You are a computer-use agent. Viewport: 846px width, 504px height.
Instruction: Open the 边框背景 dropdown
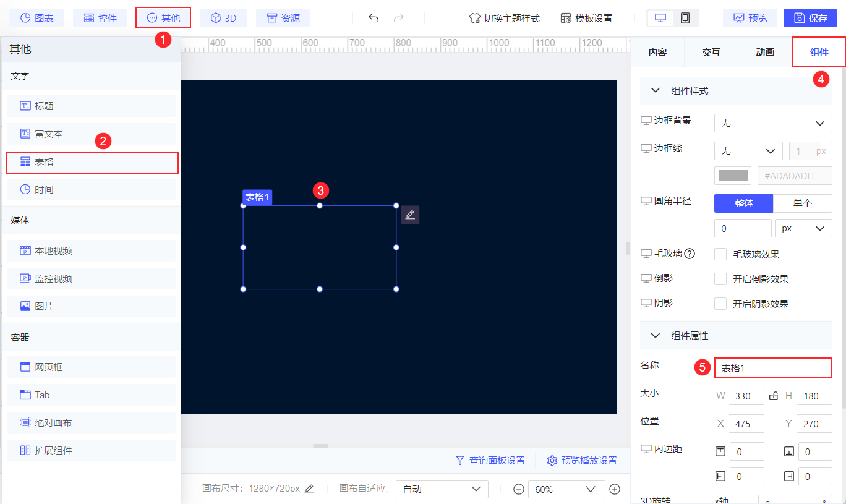tap(773, 123)
